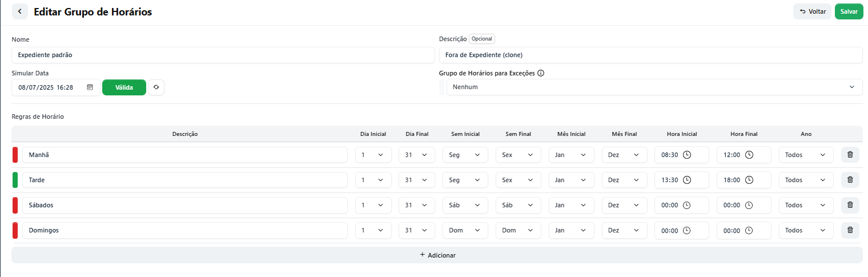Delete the Domingos rule with trash icon
This screenshot has width=868, height=277.
850,230
